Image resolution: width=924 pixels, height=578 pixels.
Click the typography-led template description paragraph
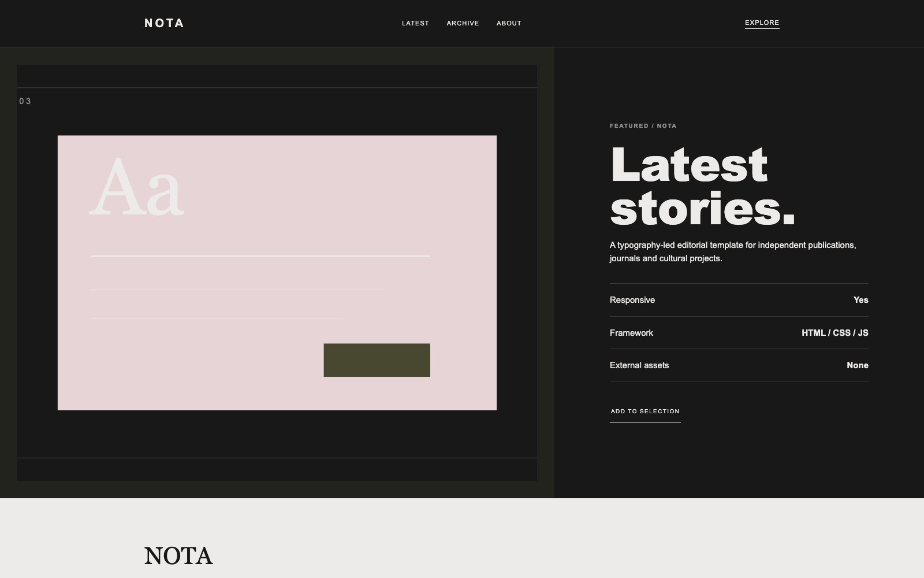[x=733, y=251]
